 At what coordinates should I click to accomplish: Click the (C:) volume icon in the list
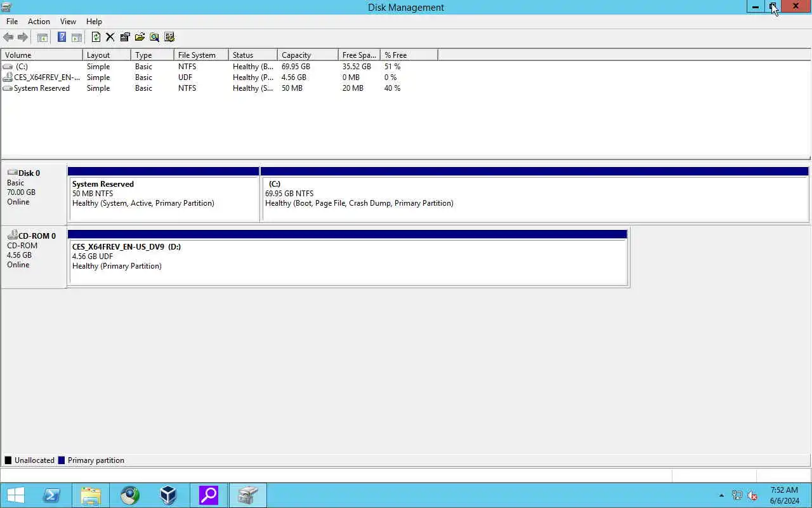click(x=8, y=67)
